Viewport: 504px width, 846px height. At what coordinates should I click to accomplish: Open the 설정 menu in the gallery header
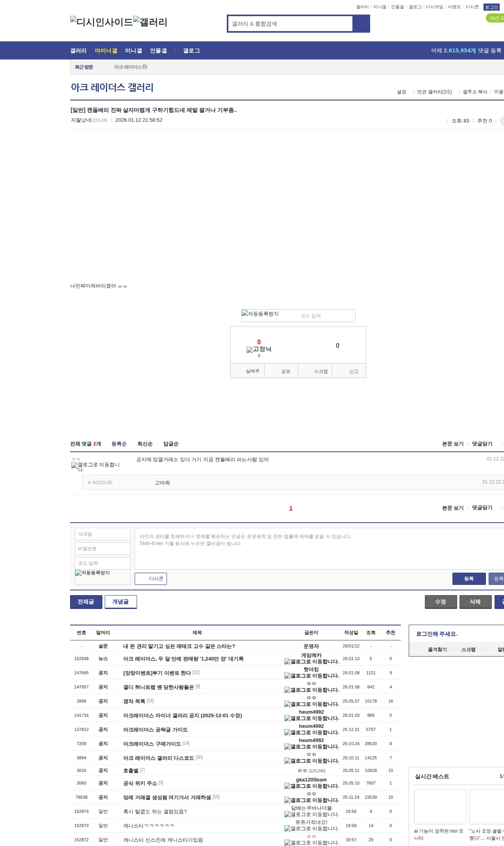[401, 92]
